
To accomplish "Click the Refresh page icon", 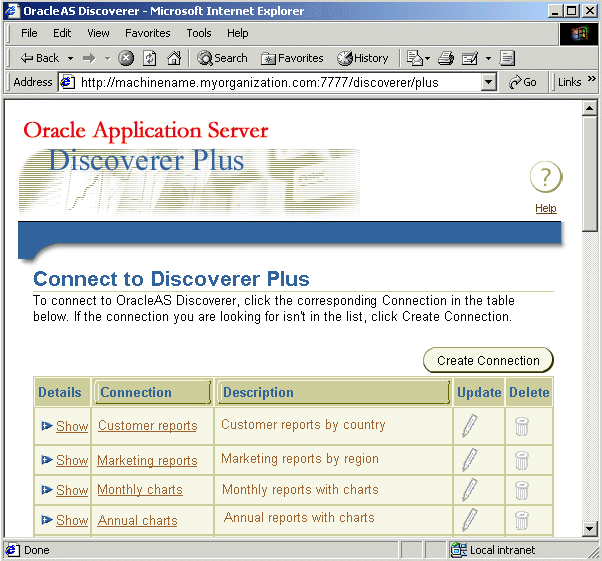I will [x=149, y=58].
